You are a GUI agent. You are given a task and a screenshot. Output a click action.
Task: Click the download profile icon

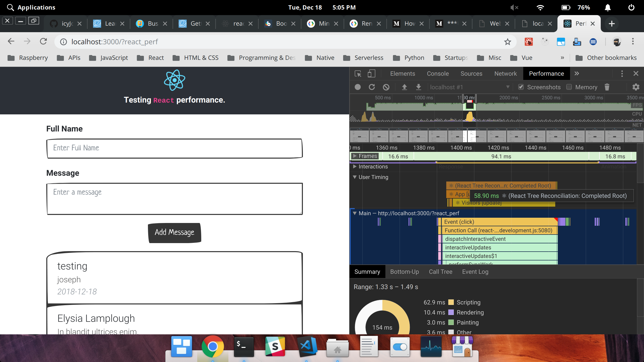pos(418,87)
